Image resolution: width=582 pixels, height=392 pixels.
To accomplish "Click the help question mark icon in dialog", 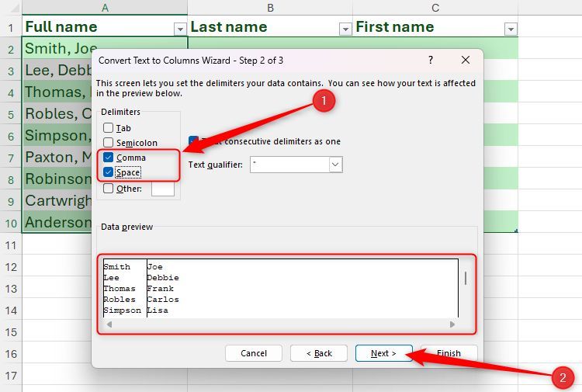I will click(431, 60).
